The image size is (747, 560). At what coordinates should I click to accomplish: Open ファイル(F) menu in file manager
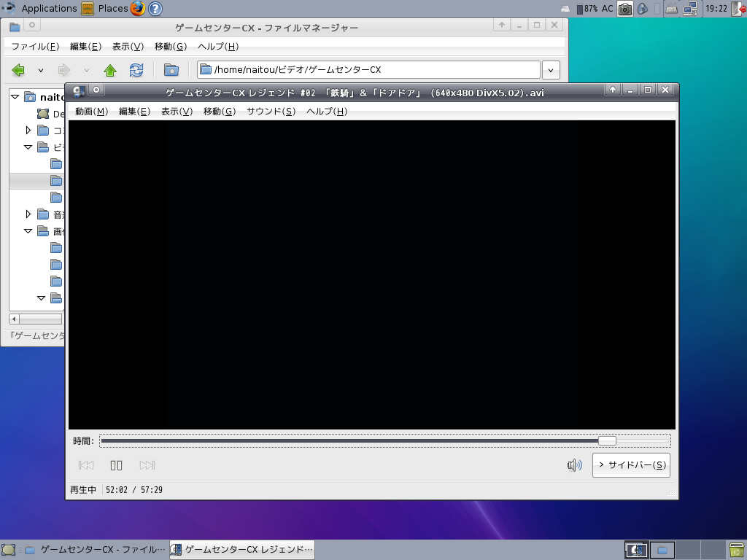pos(35,46)
